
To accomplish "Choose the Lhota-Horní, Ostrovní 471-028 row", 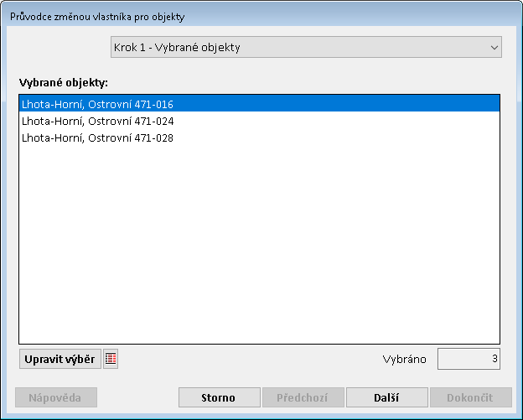I will pos(97,137).
